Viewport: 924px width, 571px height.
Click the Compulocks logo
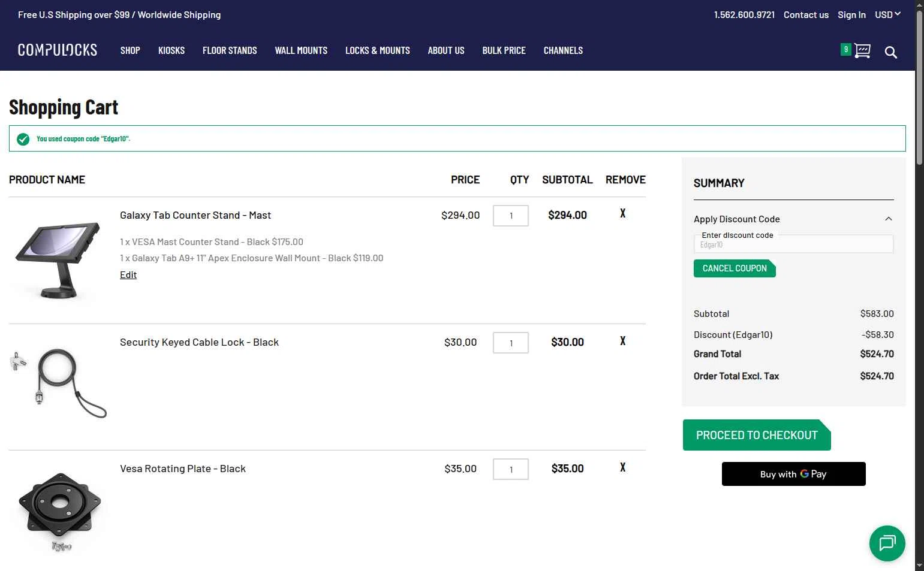(58, 50)
